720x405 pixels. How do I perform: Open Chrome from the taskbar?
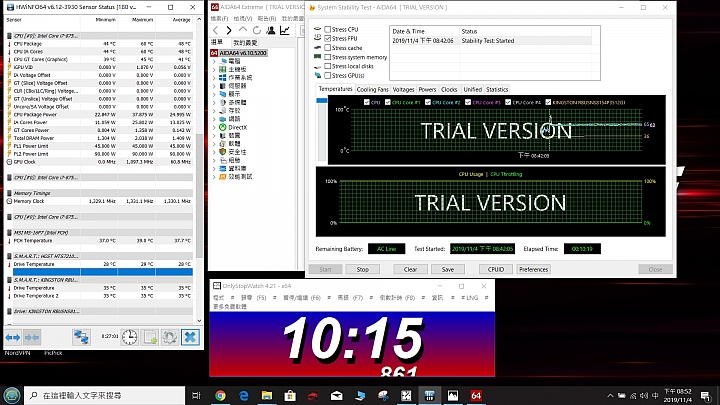[220, 395]
